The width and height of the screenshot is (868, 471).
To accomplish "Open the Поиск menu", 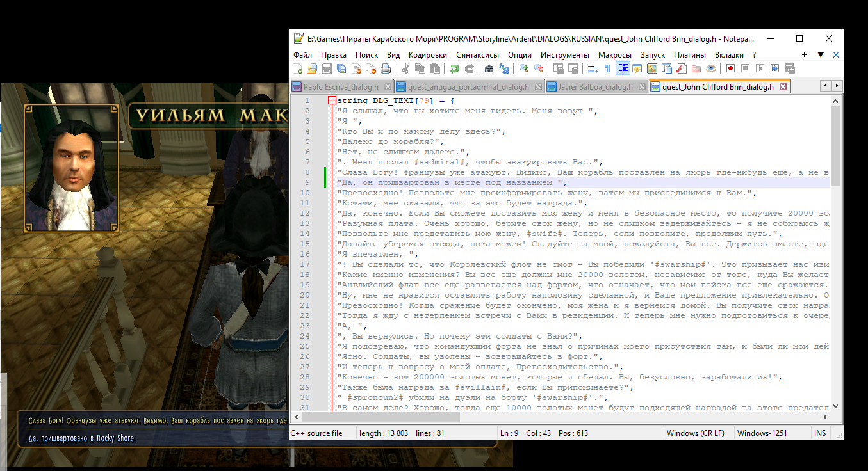I will 366,55.
